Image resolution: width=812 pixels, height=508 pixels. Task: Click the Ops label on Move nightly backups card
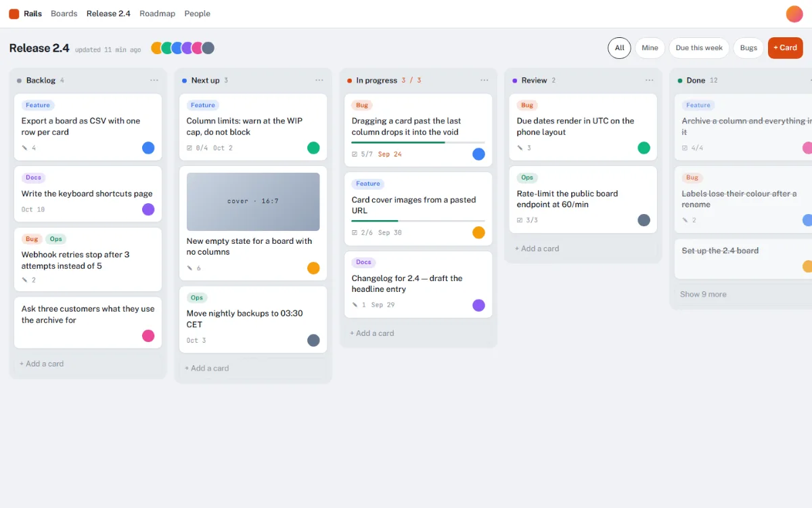coord(197,297)
